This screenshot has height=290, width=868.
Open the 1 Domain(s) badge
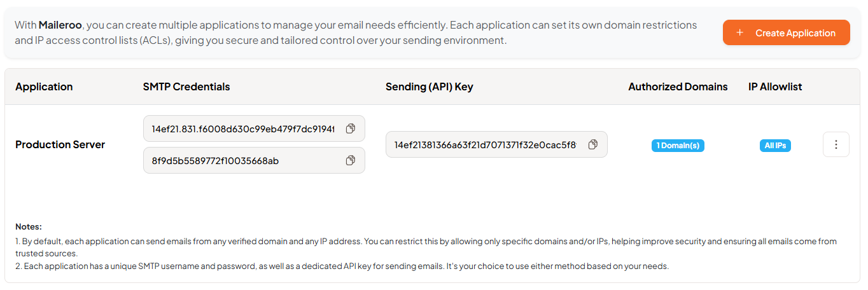point(677,146)
